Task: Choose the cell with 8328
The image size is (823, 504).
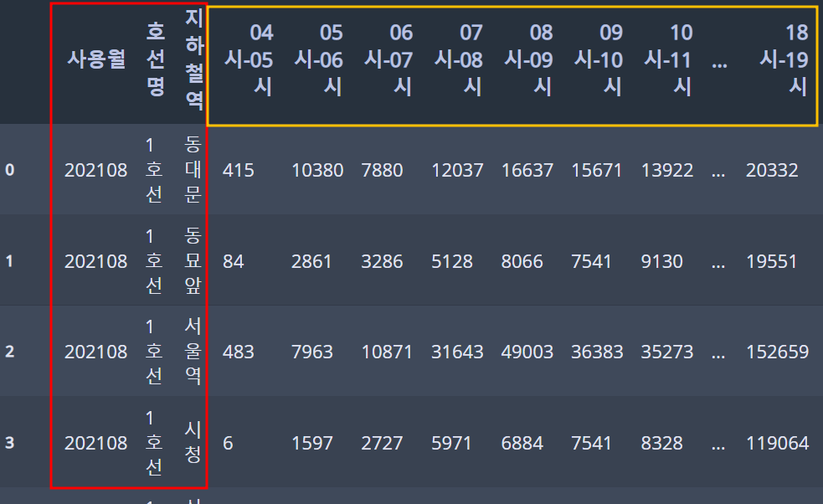Action: [662, 443]
